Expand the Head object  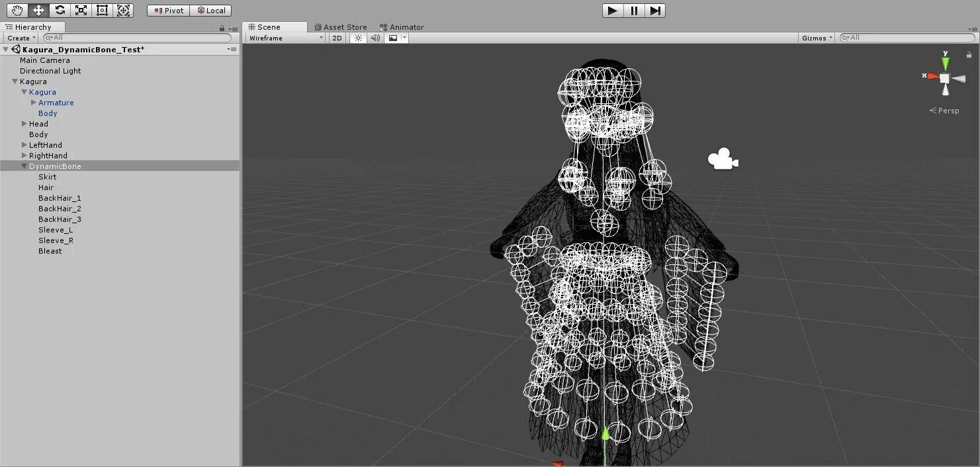[x=24, y=124]
